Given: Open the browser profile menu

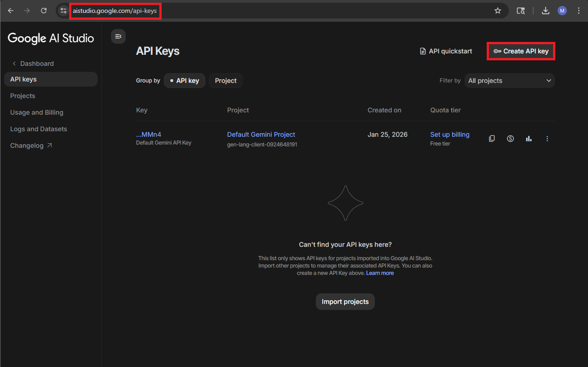Looking at the screenshot, I should click(x=562, y=10).
